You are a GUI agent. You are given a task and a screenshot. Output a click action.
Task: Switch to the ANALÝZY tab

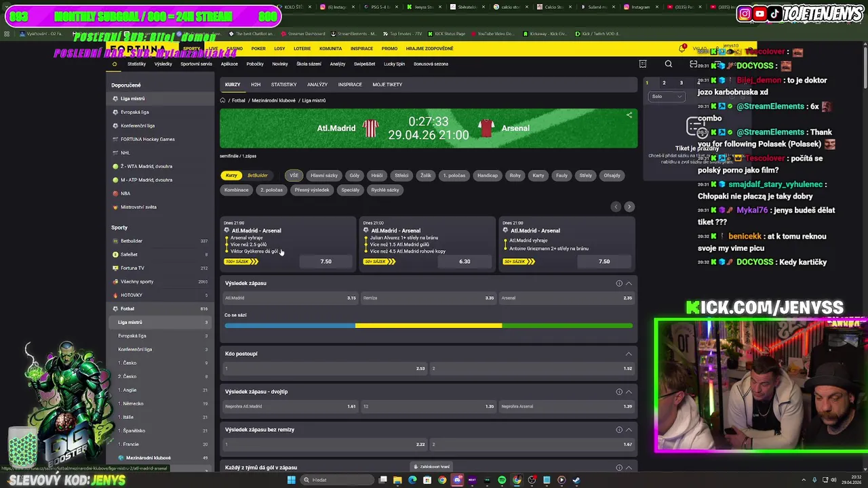(317, 85)
